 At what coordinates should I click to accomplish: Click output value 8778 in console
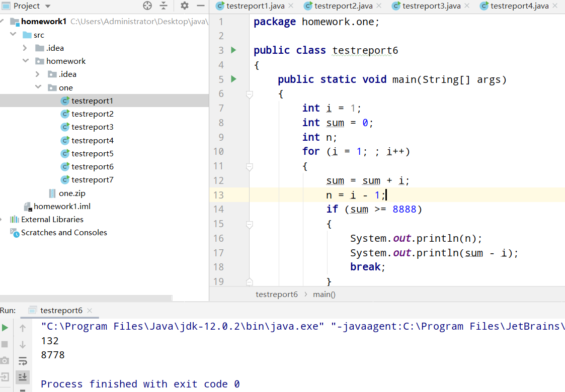click(53, 355)
